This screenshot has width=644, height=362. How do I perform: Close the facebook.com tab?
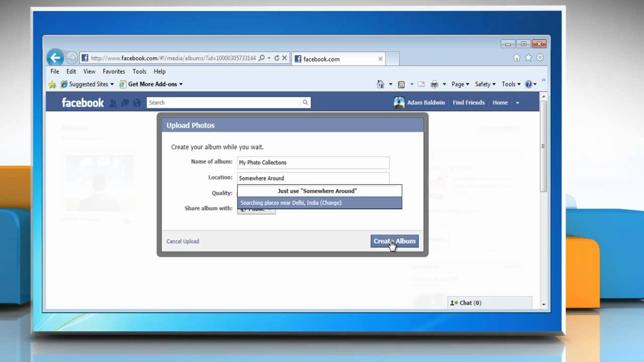(x=380, y=59)
